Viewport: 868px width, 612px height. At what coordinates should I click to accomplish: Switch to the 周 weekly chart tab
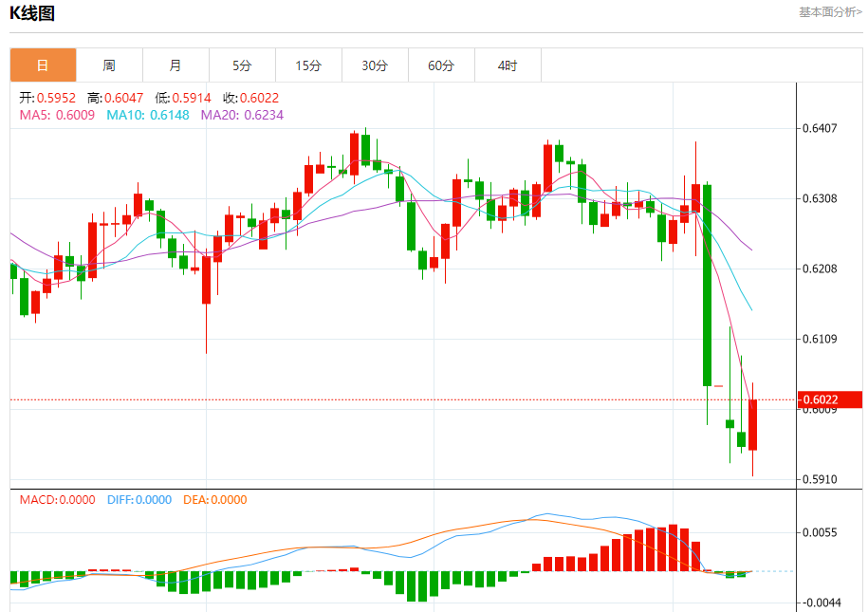pyautogui.click(x=110, y=65)
